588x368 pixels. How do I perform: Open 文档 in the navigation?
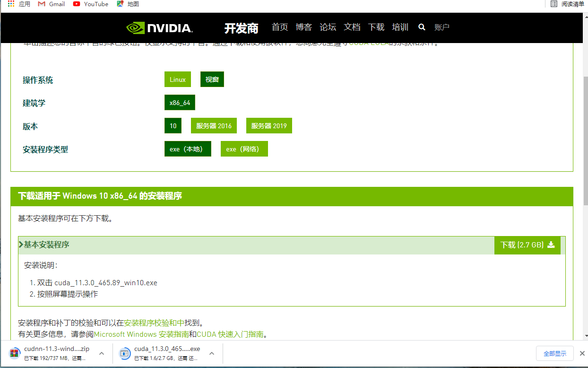click(x=352, y=27)
